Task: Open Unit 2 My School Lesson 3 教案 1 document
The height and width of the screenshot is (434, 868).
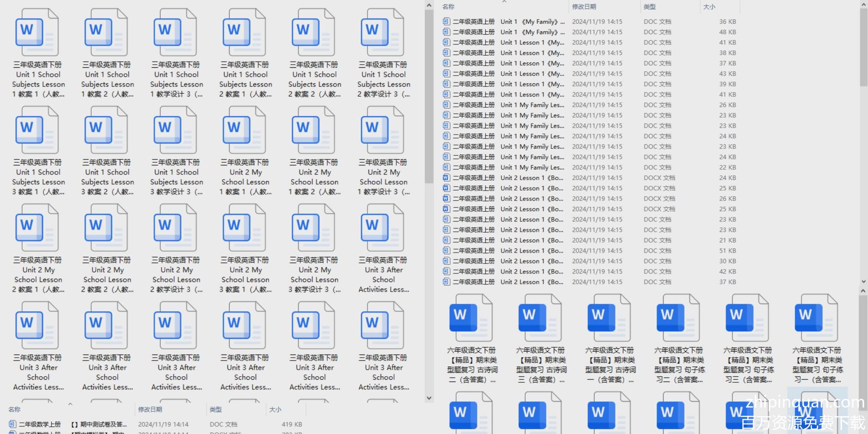Action: 245,228
